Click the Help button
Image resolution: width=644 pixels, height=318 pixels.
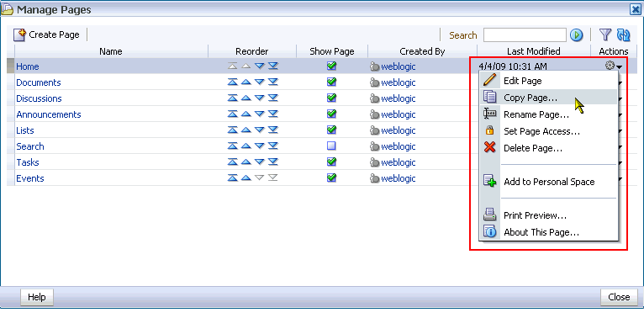pos(36,297)
